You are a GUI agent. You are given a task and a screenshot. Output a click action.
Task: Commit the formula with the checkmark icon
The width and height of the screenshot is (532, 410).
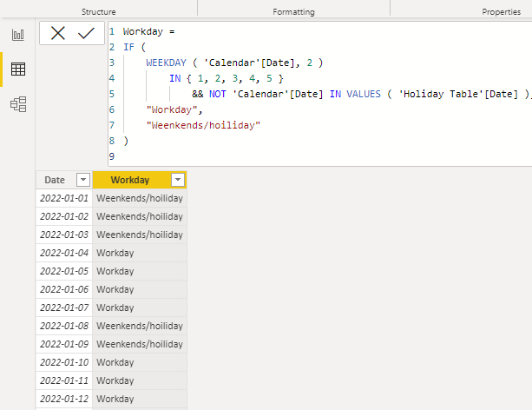pos(86,33)
